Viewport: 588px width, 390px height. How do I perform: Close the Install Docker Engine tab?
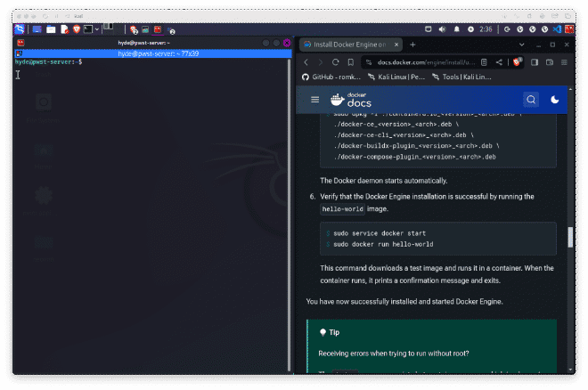coord(396,45)
